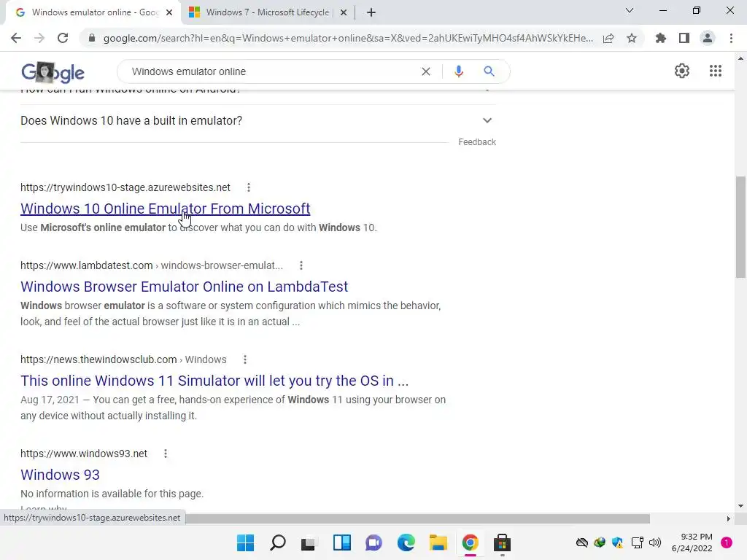Open volume control in system tray
This screenshot has width=747, height=560.
point(655,542)
